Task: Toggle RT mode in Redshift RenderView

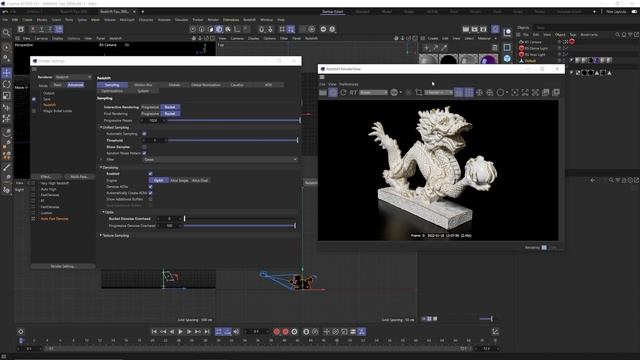Action: point(353,93)
